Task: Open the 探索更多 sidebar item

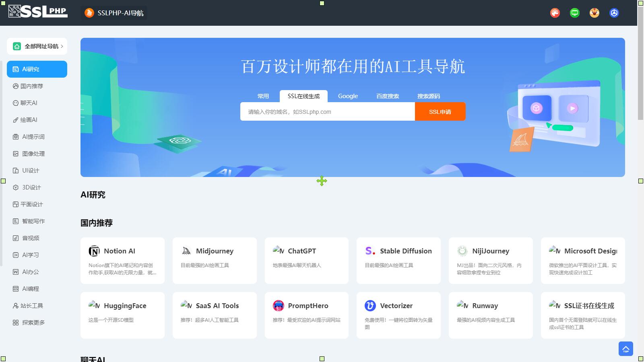Action: point(37,323)
